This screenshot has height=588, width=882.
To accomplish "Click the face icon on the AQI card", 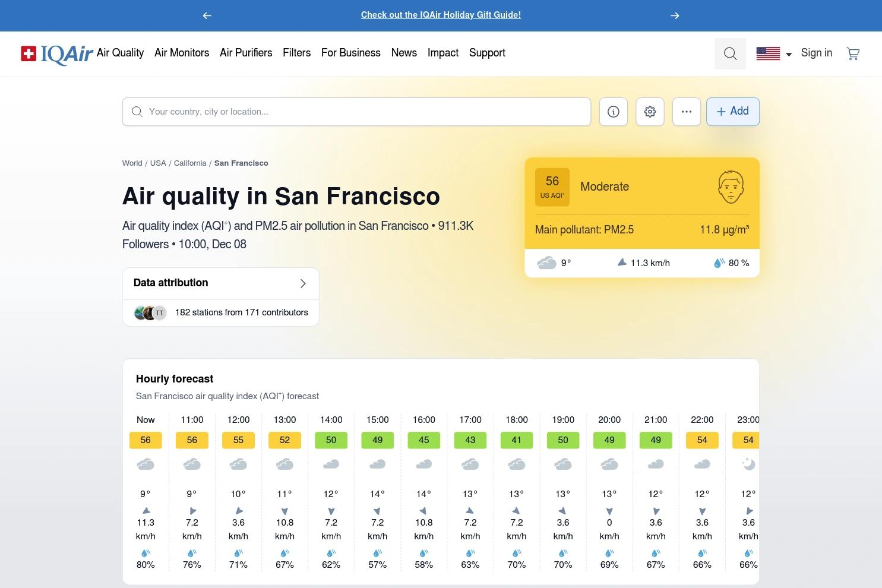I will [731, 186].
